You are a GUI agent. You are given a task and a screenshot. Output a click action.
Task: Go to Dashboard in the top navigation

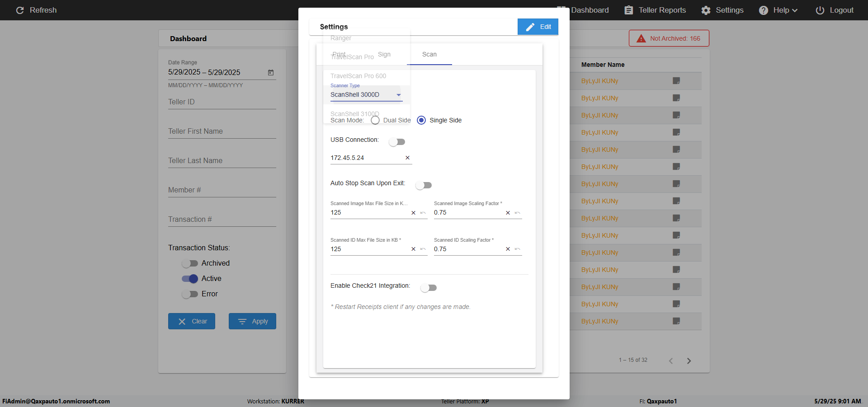tap(589, 10)
